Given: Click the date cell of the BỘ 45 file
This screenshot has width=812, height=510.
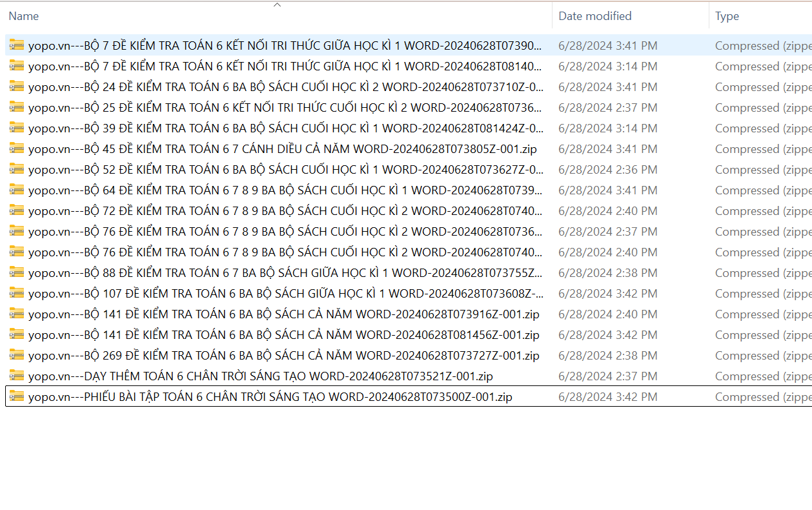Looking at the screenshot, I should point(607,149).
